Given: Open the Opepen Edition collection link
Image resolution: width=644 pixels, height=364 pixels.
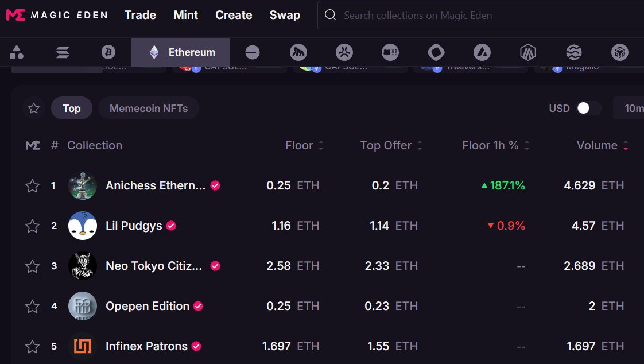Looking at the screenshot, I should point(148,306).
